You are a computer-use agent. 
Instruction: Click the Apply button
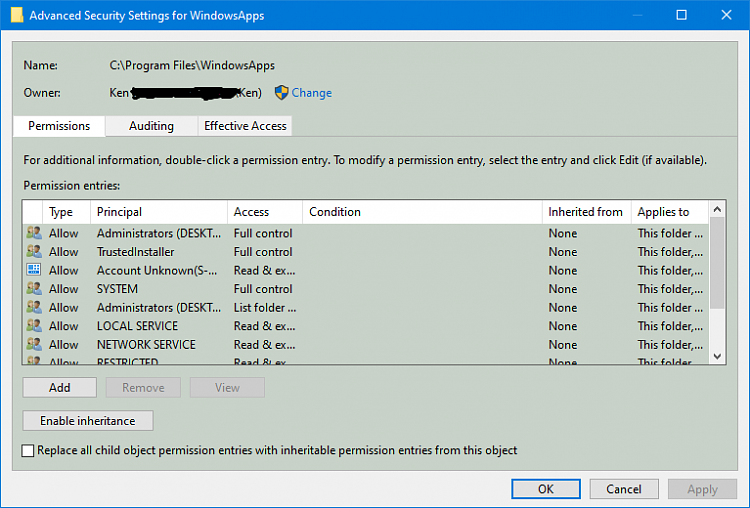[702, 489]
